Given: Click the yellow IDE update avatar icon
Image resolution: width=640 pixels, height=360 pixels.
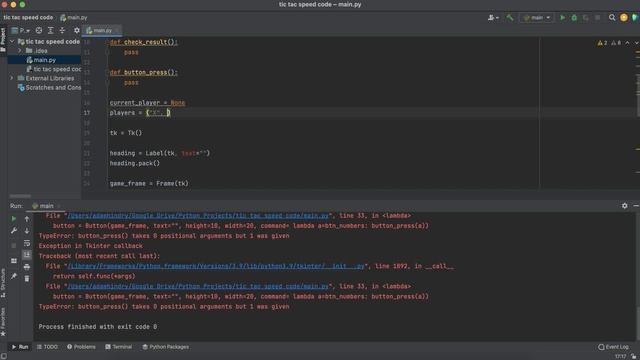Looking at the screenshot, I should pyautogui.click(x=624, y=18).
